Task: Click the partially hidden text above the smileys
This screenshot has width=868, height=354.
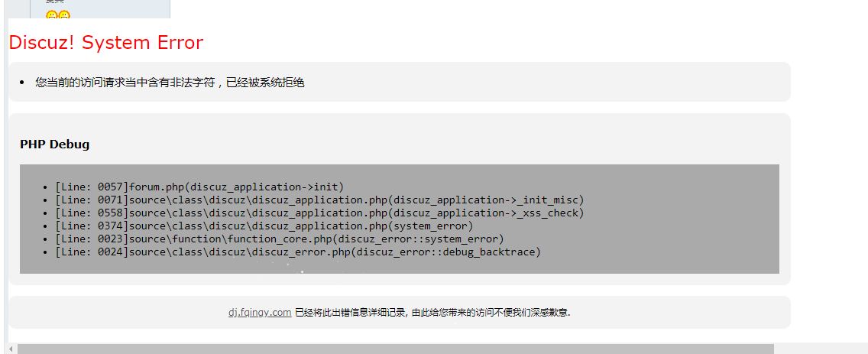Action: [55, 2]
